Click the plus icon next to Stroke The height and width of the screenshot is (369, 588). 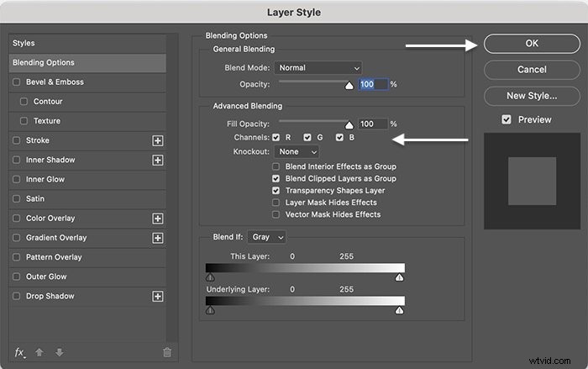click(158, 140)
